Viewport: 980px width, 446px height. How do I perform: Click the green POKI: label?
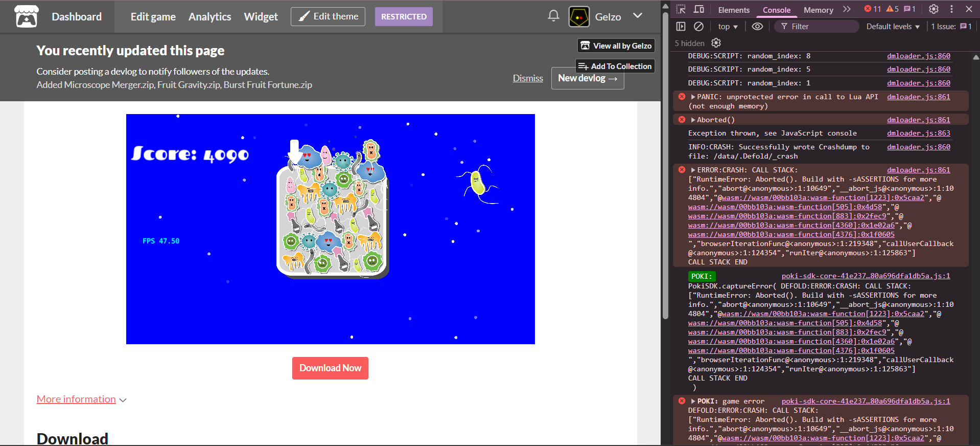701,276
